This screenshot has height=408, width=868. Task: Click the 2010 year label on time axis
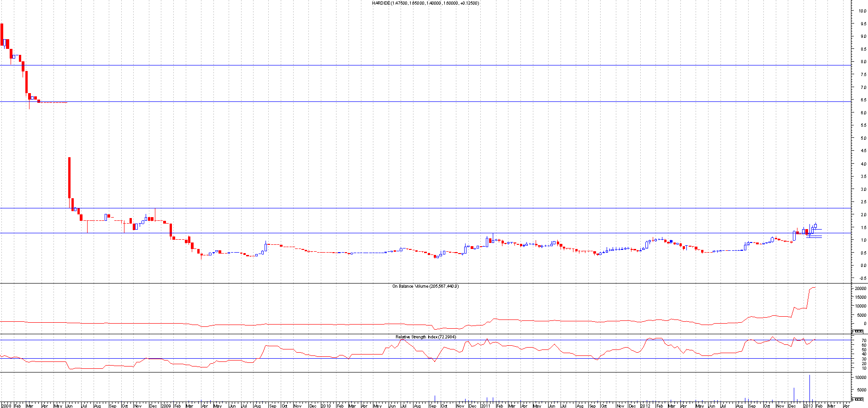click(x=326, y=406)
